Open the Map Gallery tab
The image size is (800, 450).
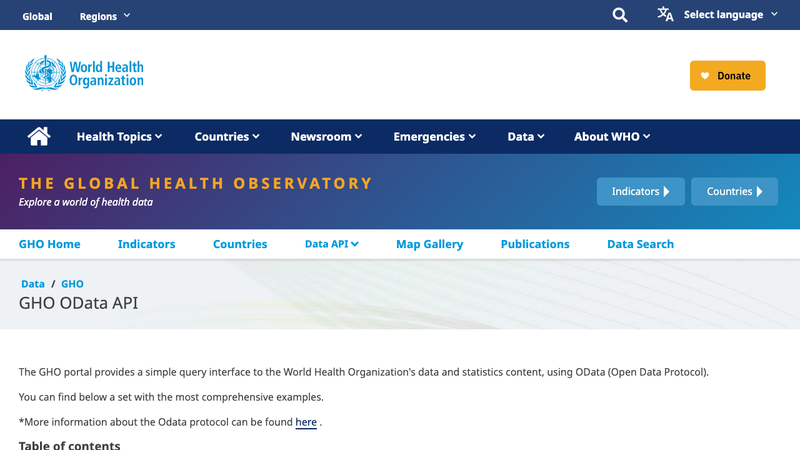pyautogui.click(x=430, y=244)
